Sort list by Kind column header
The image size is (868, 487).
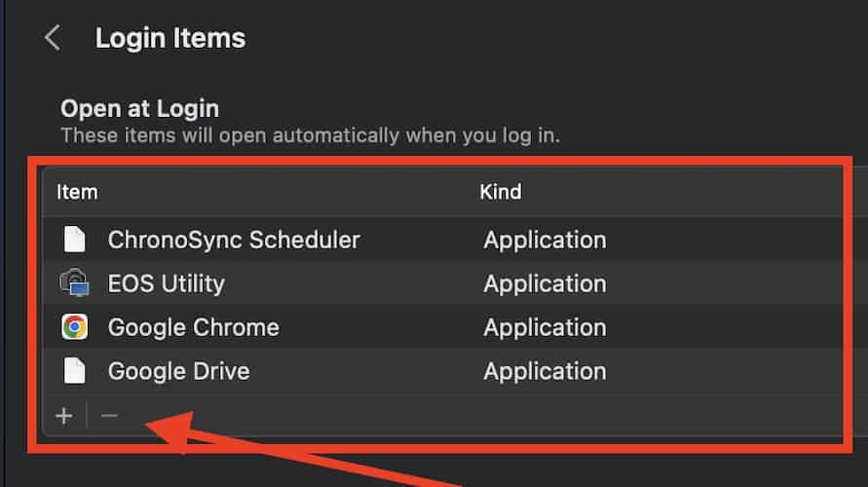(501, 192)
